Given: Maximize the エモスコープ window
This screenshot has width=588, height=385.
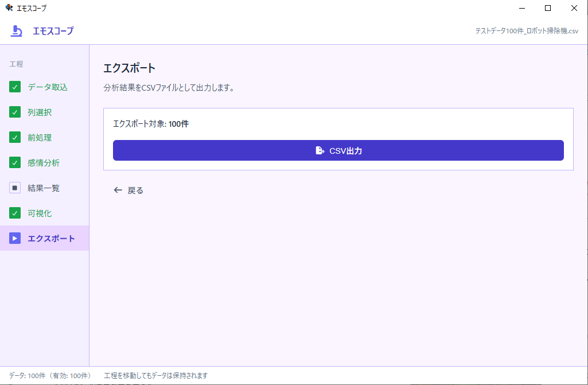Looking at the screenshot, I should (x=548, y=8).
